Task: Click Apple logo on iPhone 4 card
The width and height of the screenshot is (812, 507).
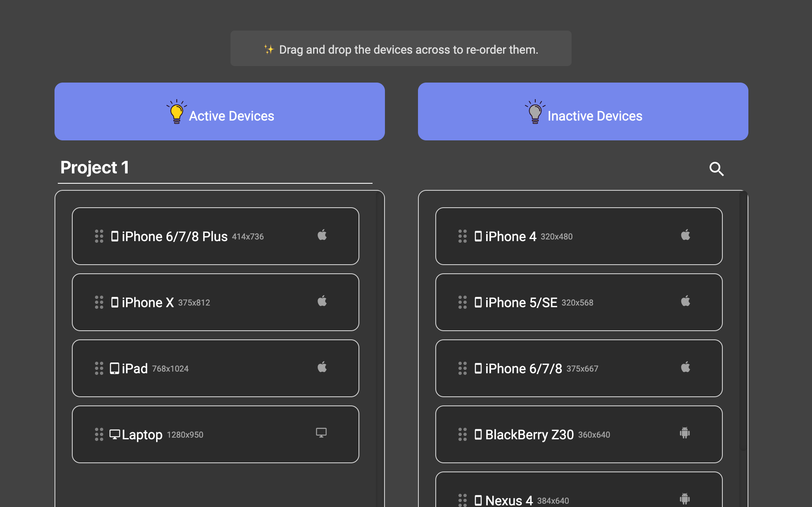Action: click(686, 235)
